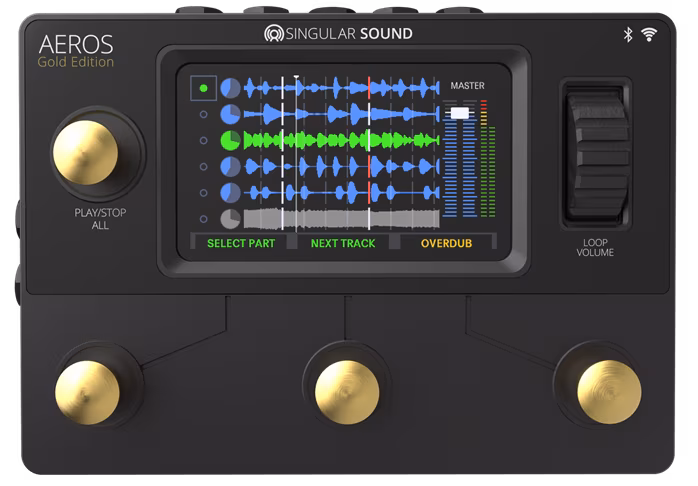Click the NEXT TRACK label on screen
Screen dimensions: 698x486
[x=343, y=243]
